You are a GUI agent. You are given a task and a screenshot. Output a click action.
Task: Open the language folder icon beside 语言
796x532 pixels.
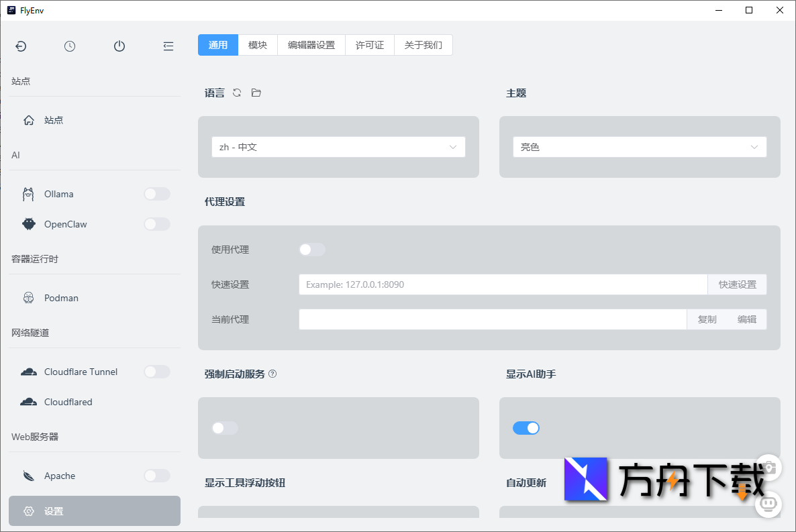tap(256, 93)
